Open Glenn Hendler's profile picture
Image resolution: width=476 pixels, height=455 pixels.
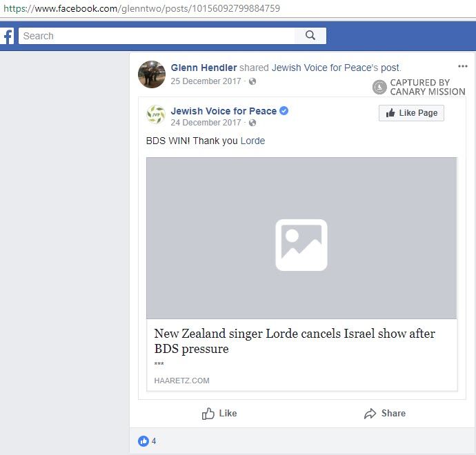coord(152,74)
